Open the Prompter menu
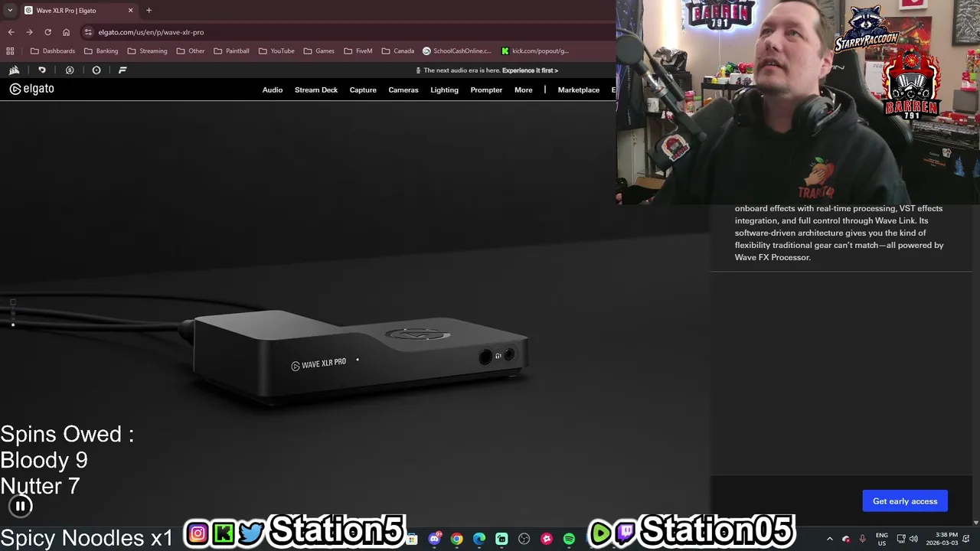 [x=486, y=90]
